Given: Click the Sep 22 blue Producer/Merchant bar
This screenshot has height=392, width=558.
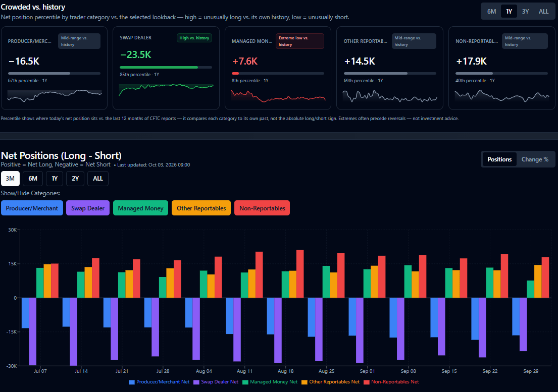Looking at the screenshot, I should 475,319.
